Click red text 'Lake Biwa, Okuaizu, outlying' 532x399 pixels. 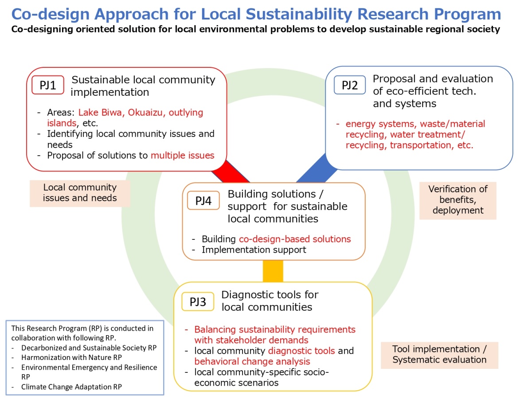click(x=141, y=112)
